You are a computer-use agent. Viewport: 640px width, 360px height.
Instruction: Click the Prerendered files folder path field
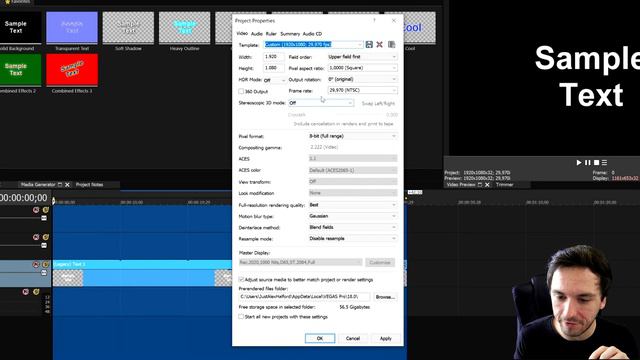304,297
